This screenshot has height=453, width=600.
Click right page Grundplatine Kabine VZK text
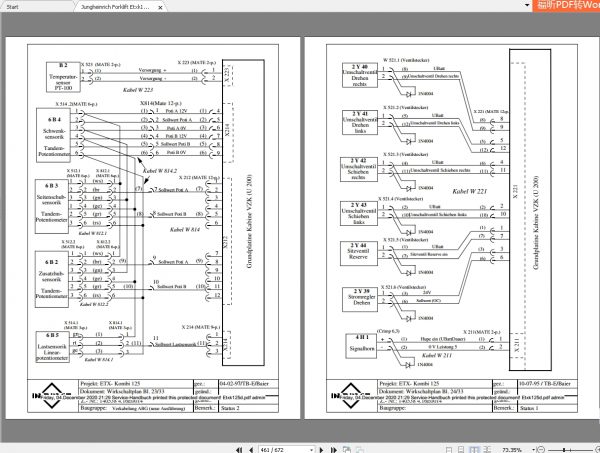536,222
